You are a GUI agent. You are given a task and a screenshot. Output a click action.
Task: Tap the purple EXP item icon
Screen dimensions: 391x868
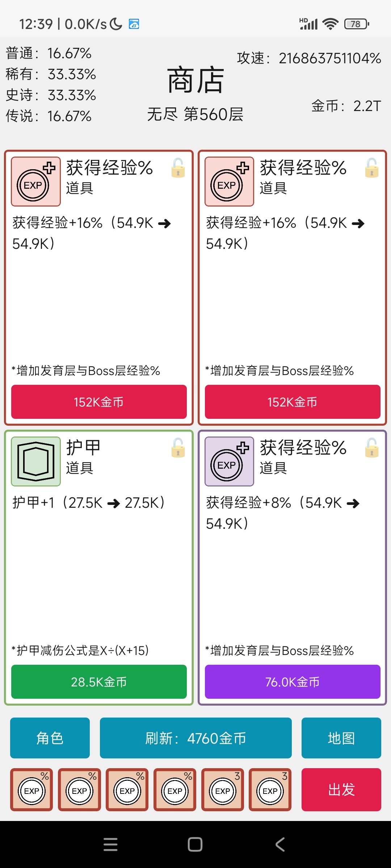click(x=229, y=461)
